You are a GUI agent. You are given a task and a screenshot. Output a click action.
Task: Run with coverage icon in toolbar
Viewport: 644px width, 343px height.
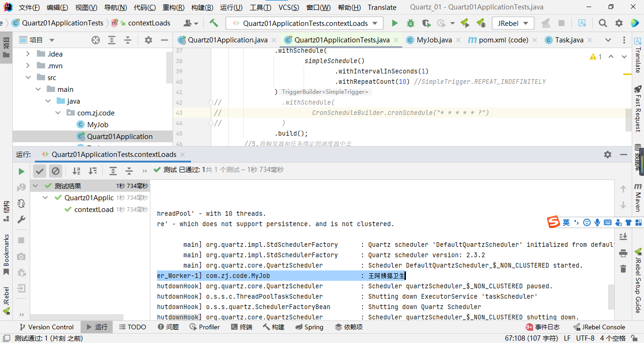coord(426,23)
